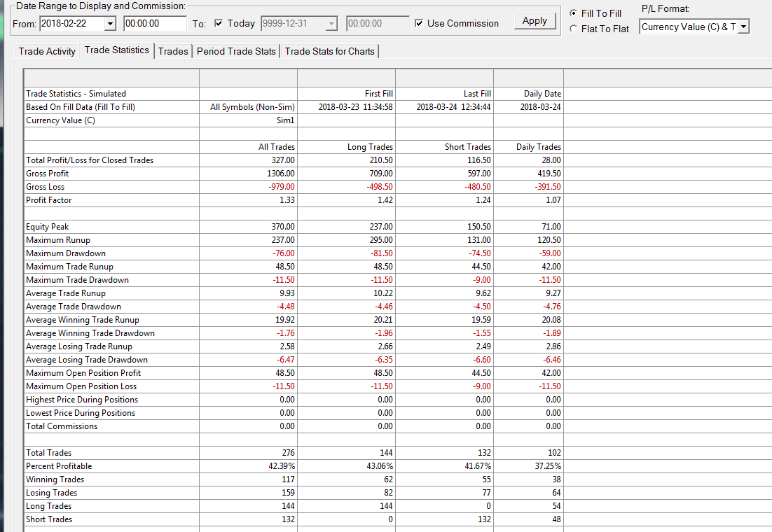
Task: Select the Trade Statistics tab
Action: coord(117,50)
